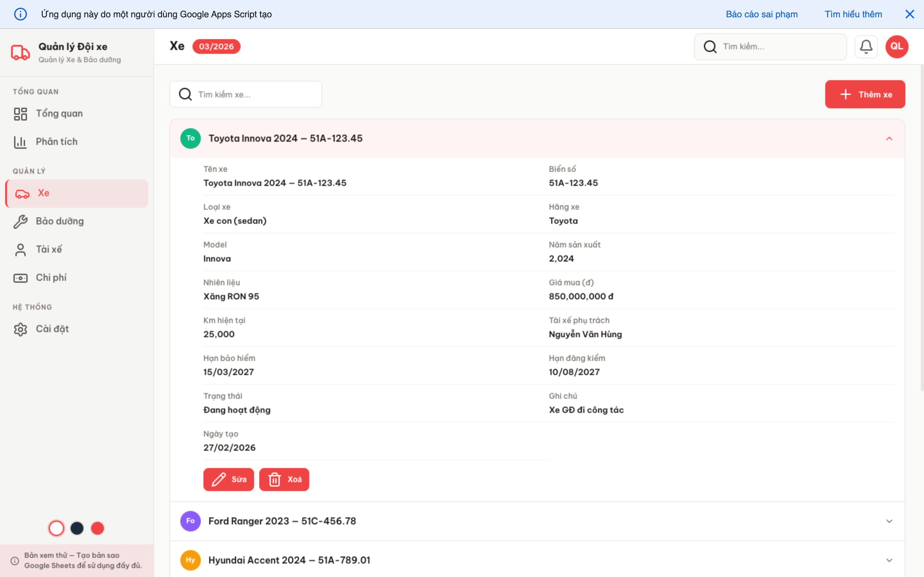Open the Chi phí expenses icon
Screen dimensions: 924x577
20,278
